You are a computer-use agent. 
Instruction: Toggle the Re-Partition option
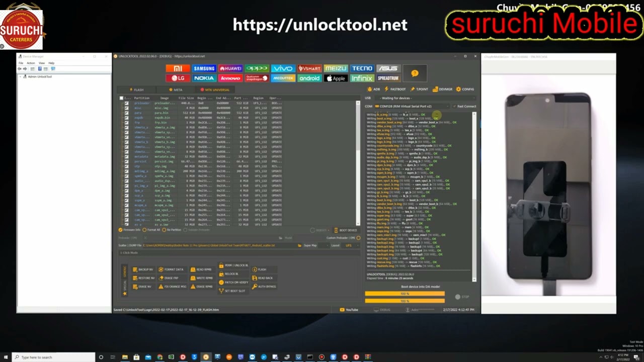pos(172,230)
